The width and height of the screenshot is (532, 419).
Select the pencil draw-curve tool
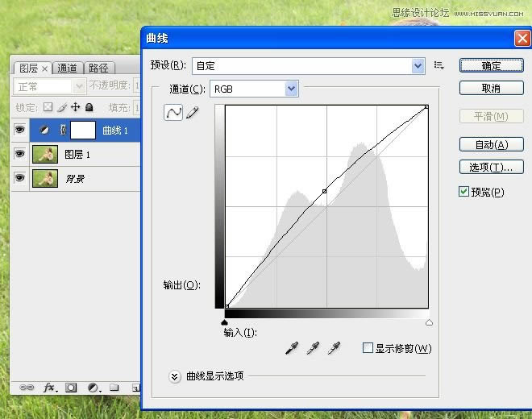192,114
